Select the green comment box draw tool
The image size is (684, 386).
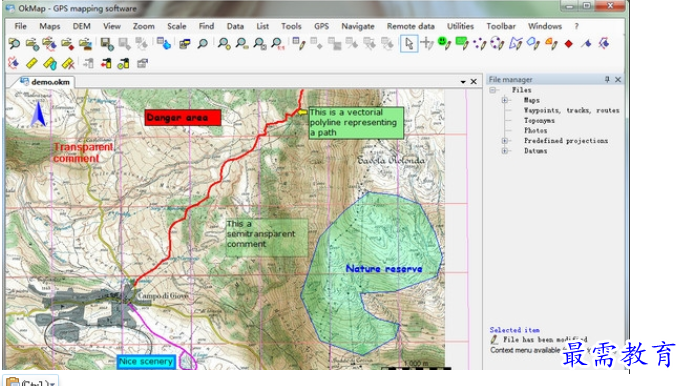tap(462, 43)
